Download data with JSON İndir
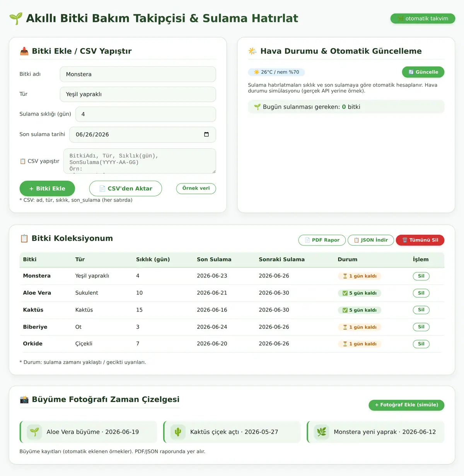Screen dimensions: 464x476 tap(371, 240)
